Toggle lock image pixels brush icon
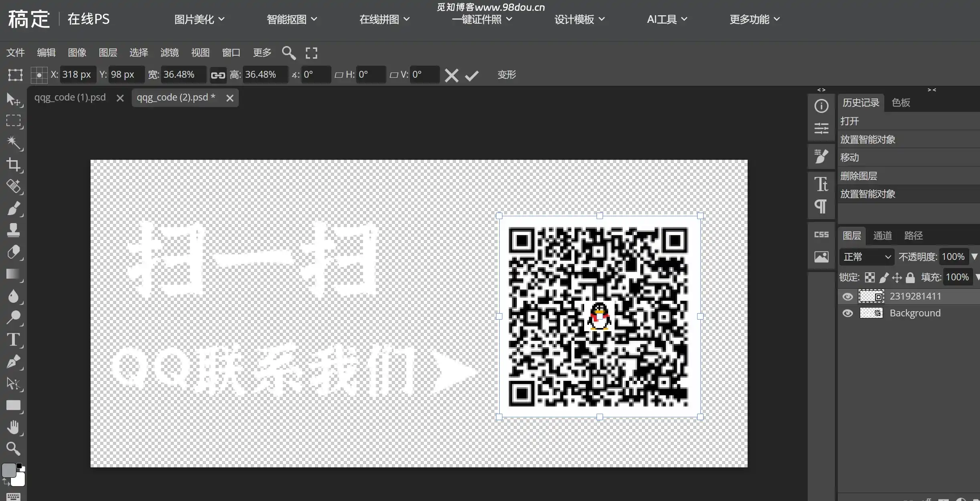The height and width of the screenshot is (501, 980). coord(884,278)
